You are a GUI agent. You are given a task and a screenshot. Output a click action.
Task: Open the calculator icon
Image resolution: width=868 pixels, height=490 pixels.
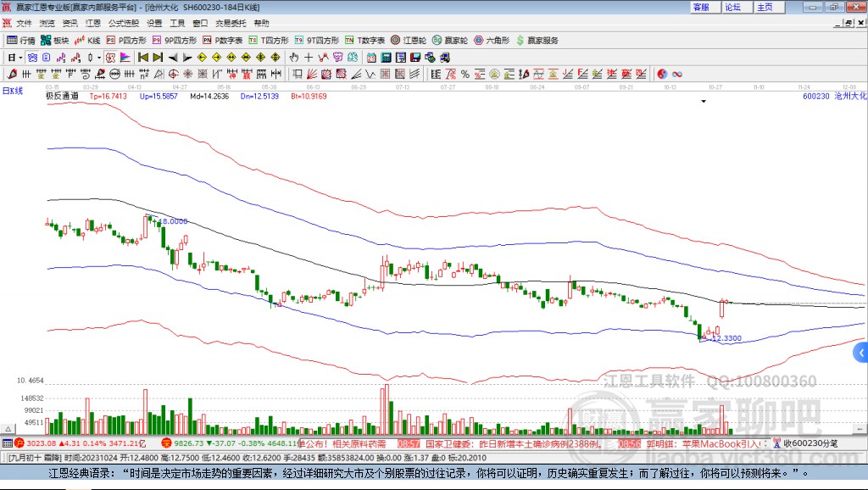click(x=386, y=58)
